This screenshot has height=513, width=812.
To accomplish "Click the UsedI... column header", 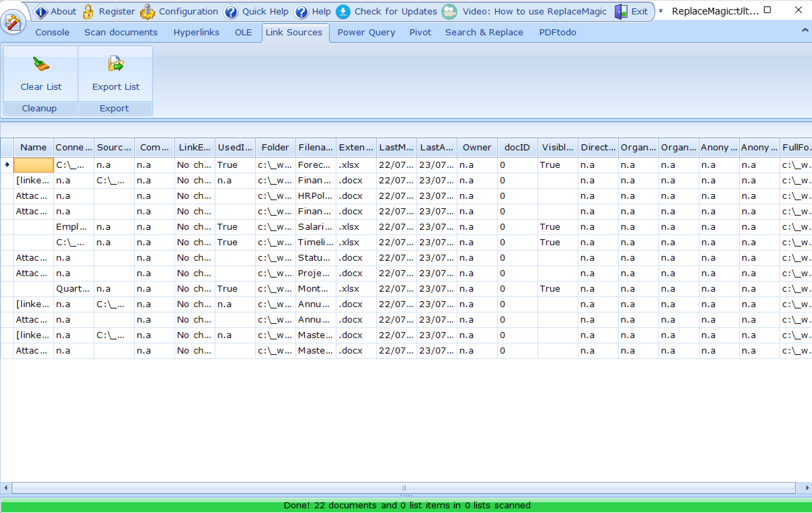I will point(235,147).
